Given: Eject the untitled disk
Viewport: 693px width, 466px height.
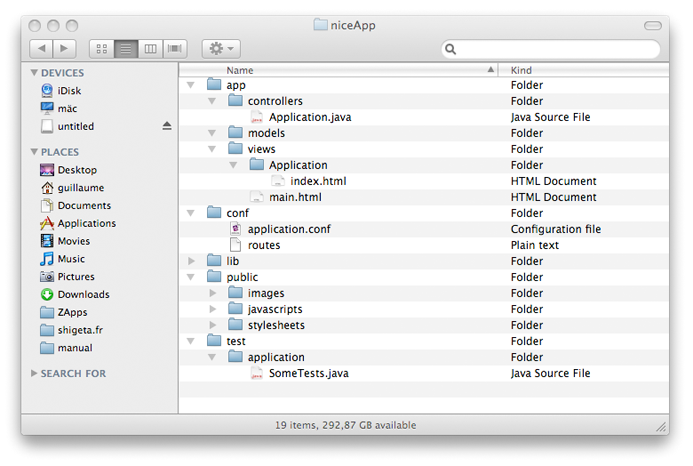Looking at the screenshot, I should pos(167,126).
